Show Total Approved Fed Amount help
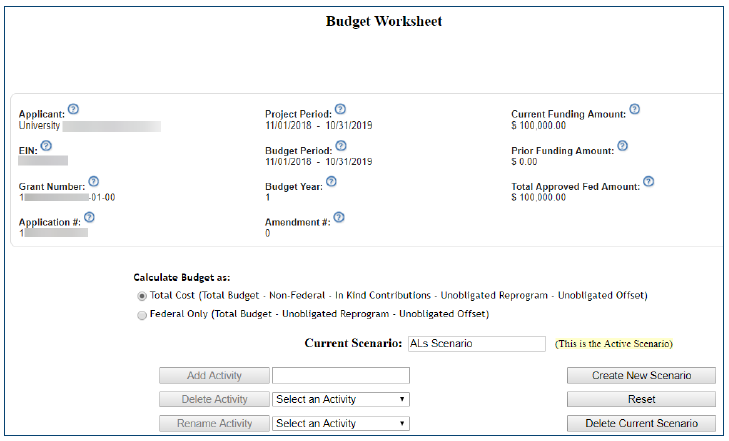 point(648,181)
